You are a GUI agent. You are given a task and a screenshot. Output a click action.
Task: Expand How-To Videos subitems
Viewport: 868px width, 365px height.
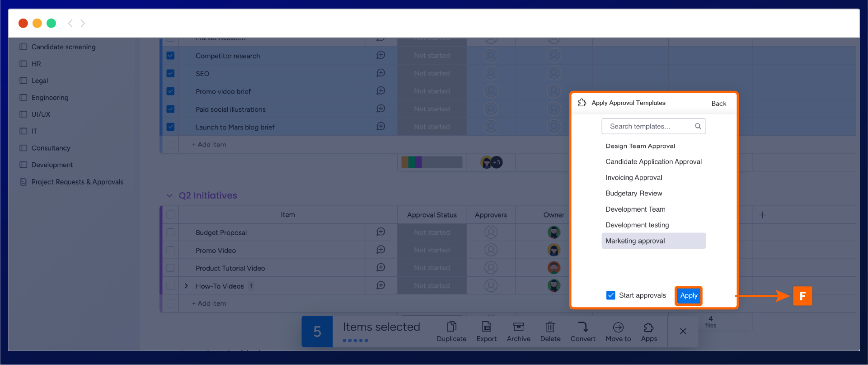pyautogui.click(x=186, y=286)
